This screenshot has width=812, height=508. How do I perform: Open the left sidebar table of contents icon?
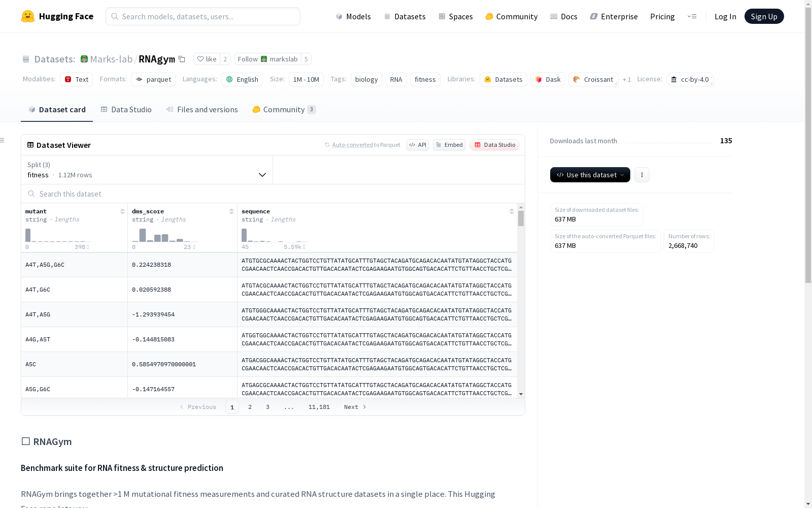pos(3,140)
